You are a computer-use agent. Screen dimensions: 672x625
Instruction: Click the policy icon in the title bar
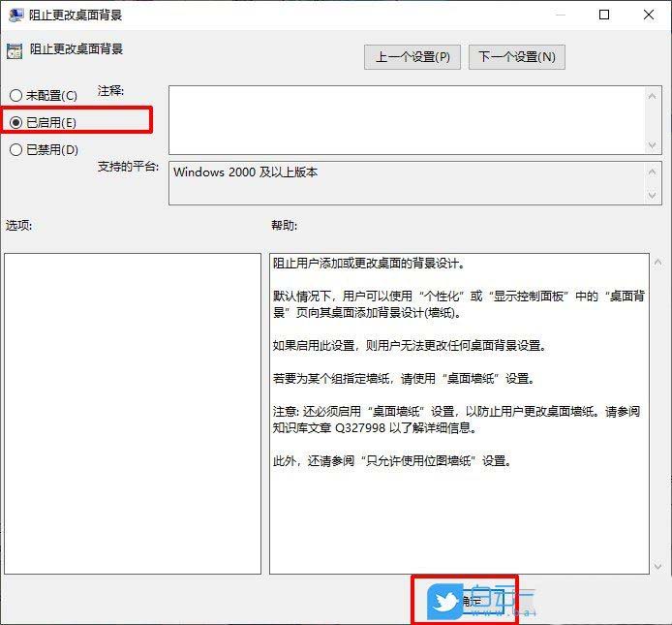(x=14, y=15)
